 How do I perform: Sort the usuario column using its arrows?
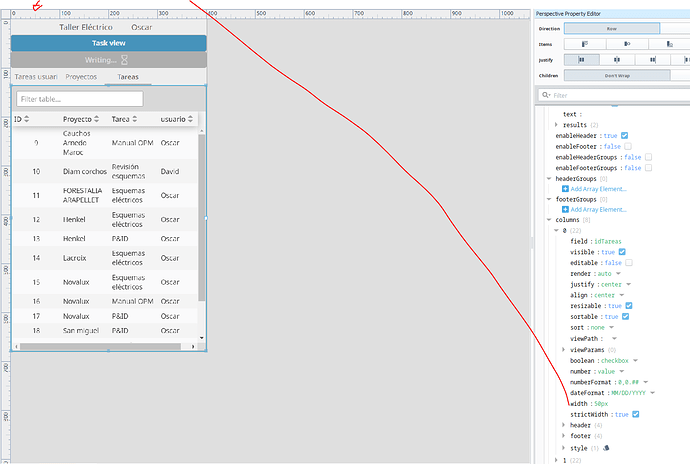(x=190, y=119)
